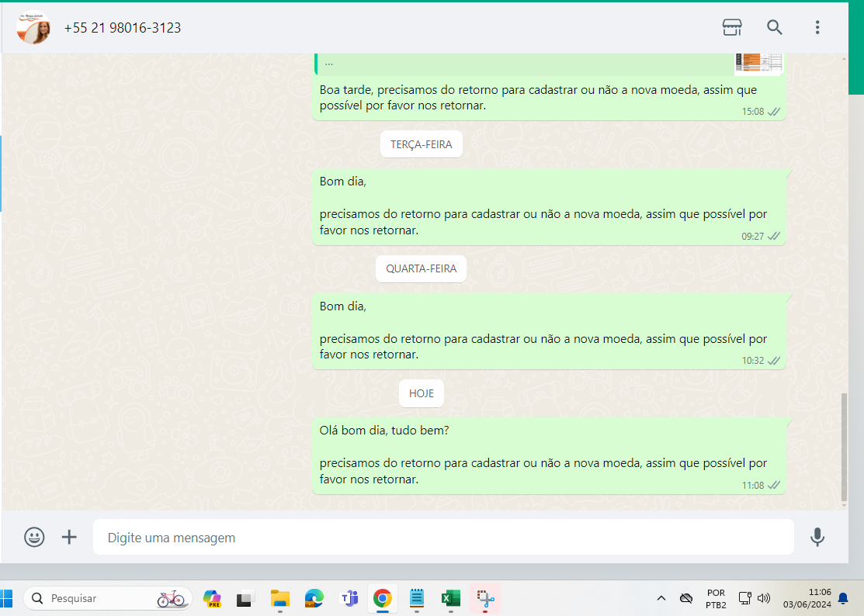This screenshot has height=616, width=864.
Task: Click the HOJE date chip
Action: point(421,393)
